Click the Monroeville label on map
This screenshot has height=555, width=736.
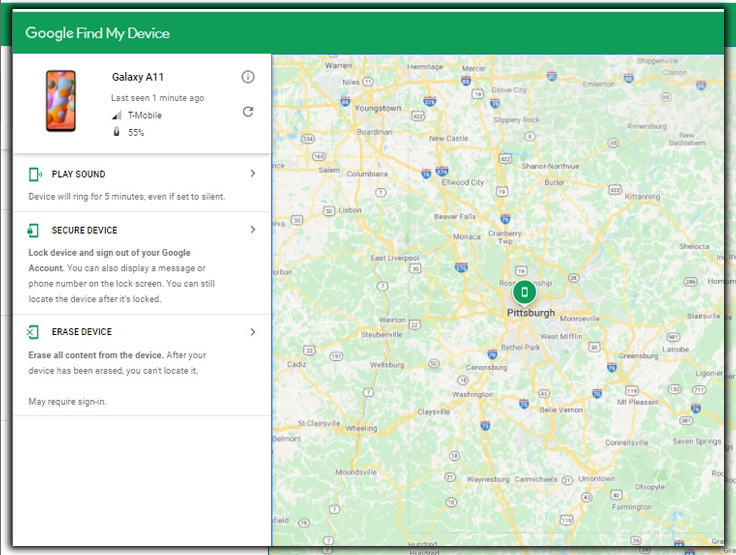click(580, 318)
